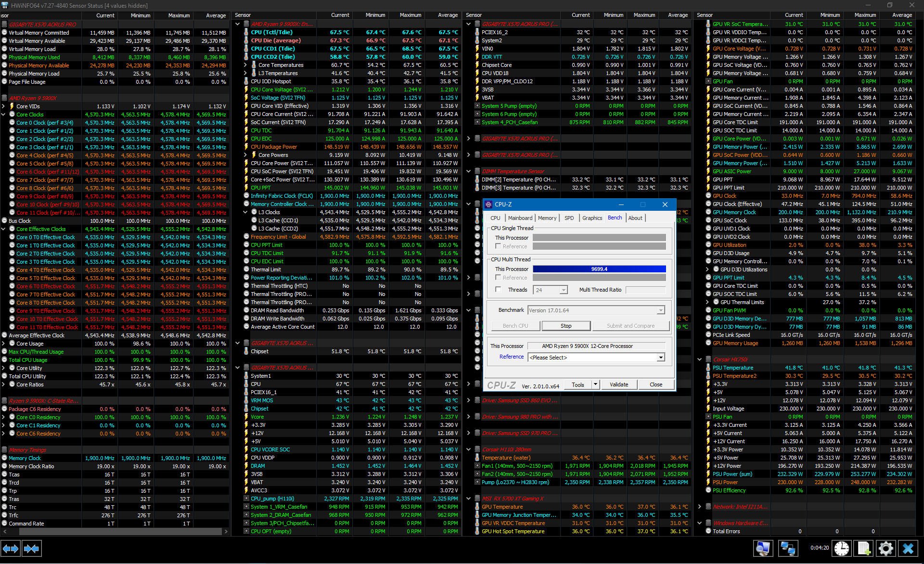Click the lightning icon beside CPU Package Power
Screen dimensions: 924x564
click(x=246, y=147)
